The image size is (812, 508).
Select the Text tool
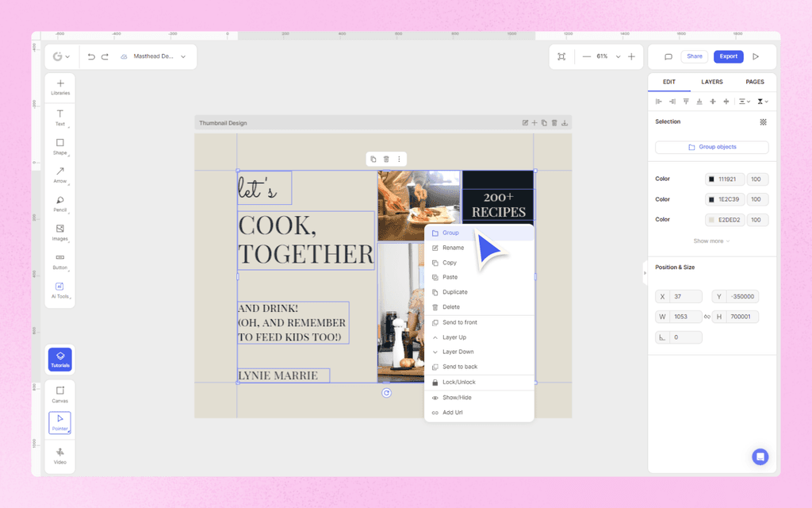coord(60,116)
